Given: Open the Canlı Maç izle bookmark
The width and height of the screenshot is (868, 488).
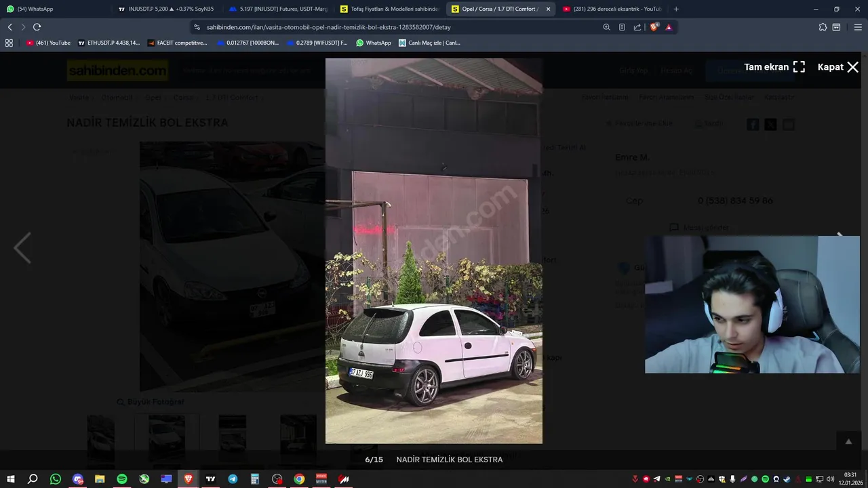Looking at the screenshot, I should (429, 43).
